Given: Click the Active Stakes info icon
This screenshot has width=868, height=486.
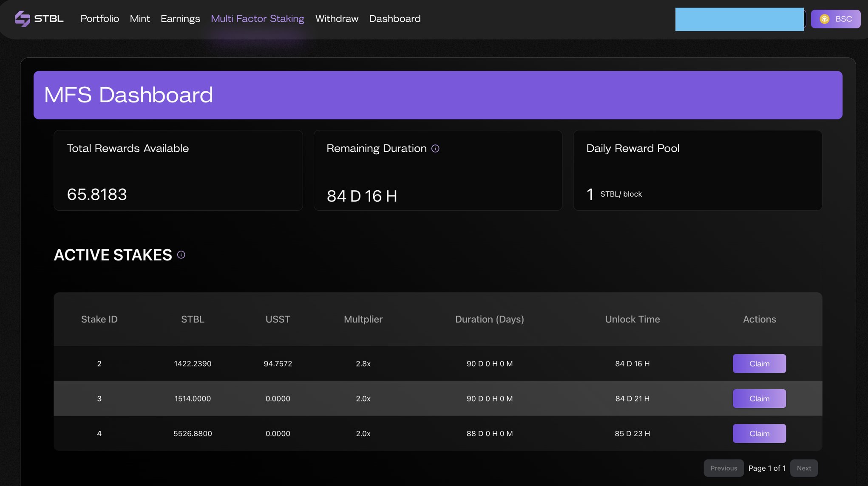Looking at the screenshot, I should (181, 255).
